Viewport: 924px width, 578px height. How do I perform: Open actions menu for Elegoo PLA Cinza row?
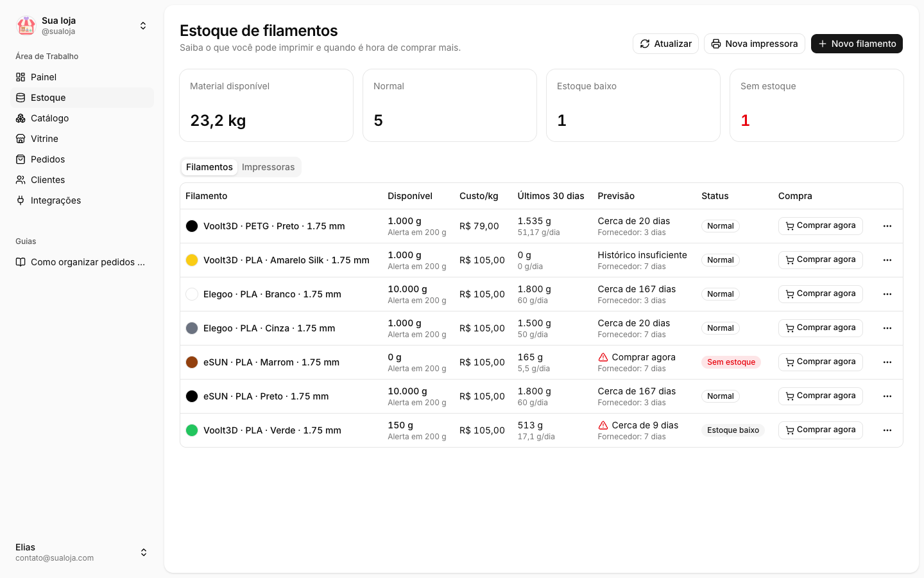pyautogui.click(x=887, y=328)
